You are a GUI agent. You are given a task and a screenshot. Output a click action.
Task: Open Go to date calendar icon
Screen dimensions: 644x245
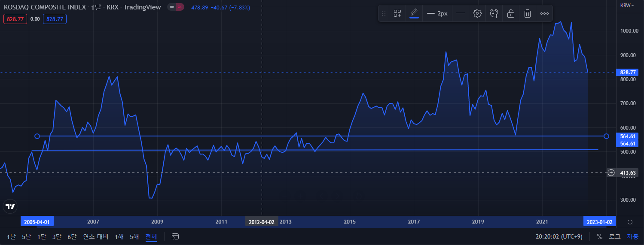tap(175, 236)
